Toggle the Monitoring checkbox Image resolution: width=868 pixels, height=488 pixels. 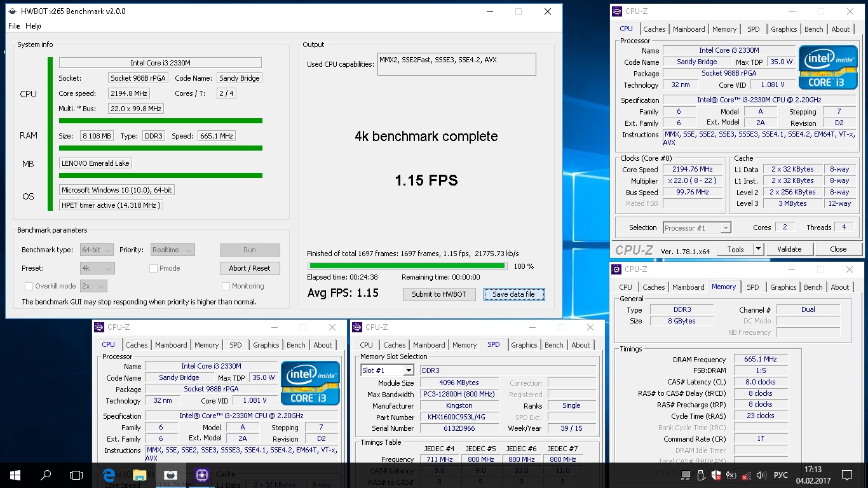[226, 286]
